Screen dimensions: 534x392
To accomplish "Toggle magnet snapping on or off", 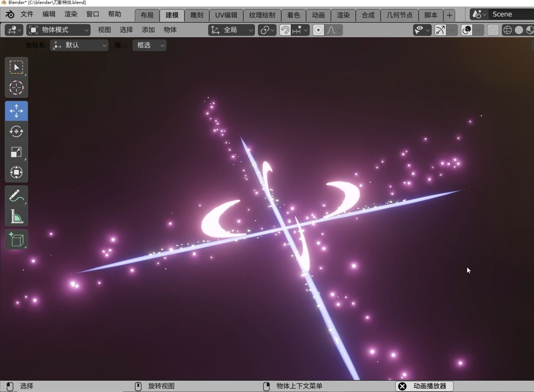I will [285, 30].
